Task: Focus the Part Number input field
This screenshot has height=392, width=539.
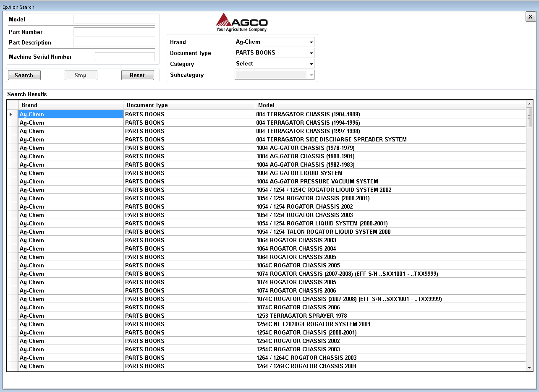Action: click(x=114, y=32)
